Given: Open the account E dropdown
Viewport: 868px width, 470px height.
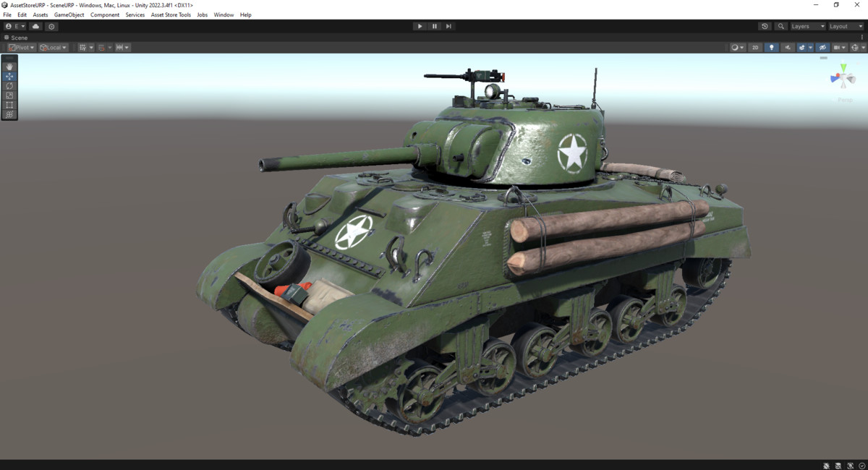Looking at the screenshot, I should 14,26.
